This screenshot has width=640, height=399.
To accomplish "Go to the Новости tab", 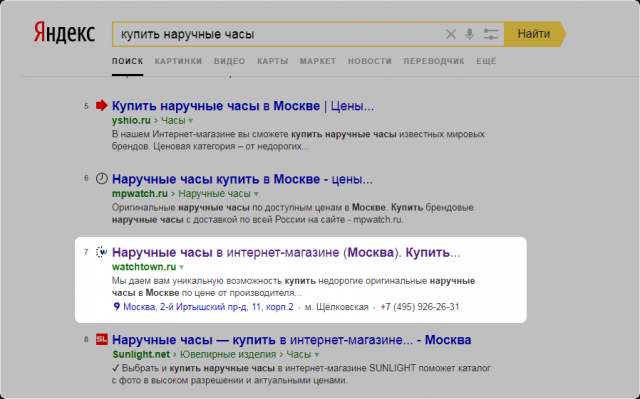I will coord(370,61).
